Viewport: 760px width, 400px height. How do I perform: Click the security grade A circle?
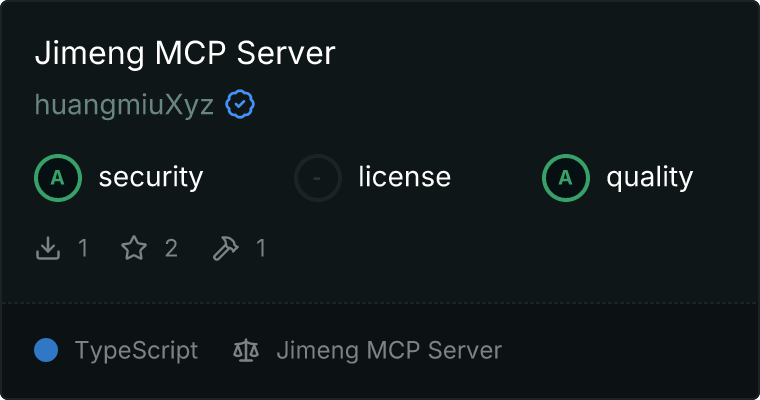pos(58,178)
